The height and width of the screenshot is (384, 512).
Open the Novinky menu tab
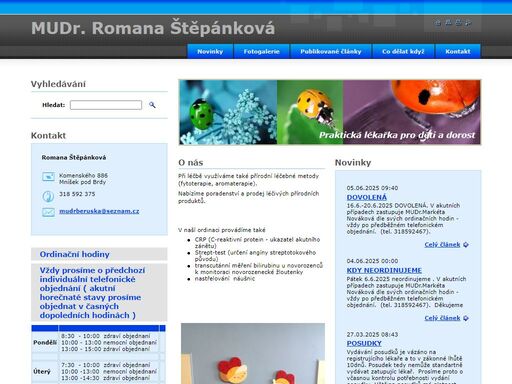click(x=210, y=51)
